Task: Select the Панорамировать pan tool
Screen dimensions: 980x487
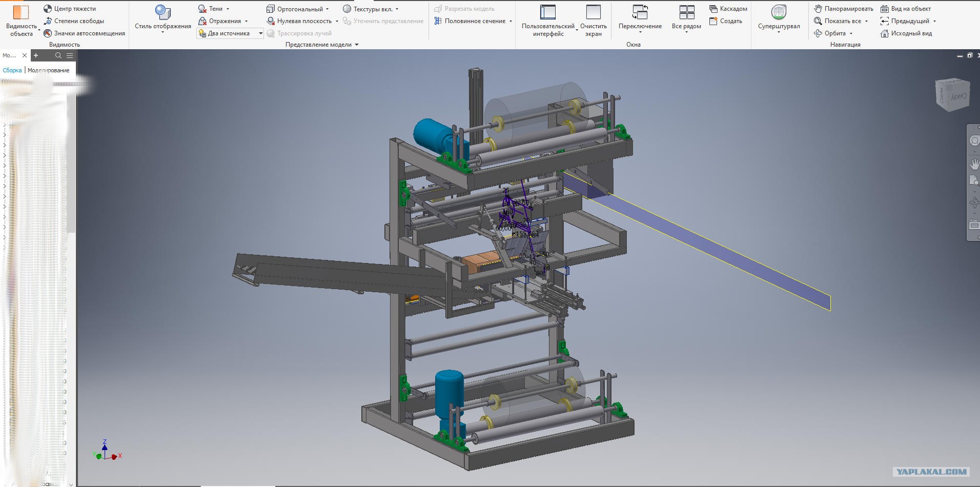Action: pos(843,9)
